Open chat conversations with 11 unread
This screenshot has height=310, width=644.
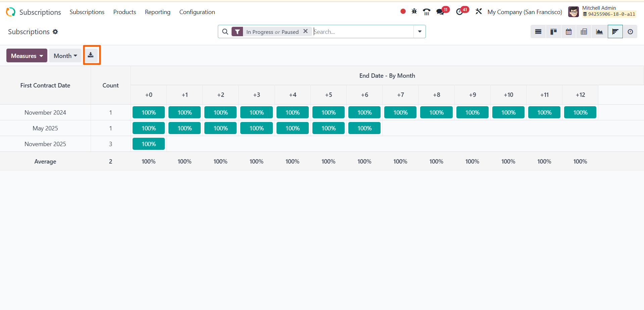(440, 12)
